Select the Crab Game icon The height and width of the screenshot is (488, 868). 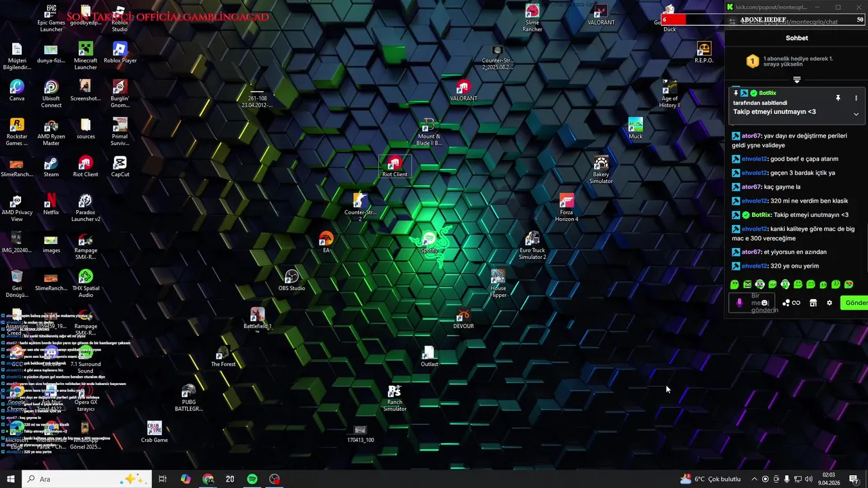click(155, 432)
